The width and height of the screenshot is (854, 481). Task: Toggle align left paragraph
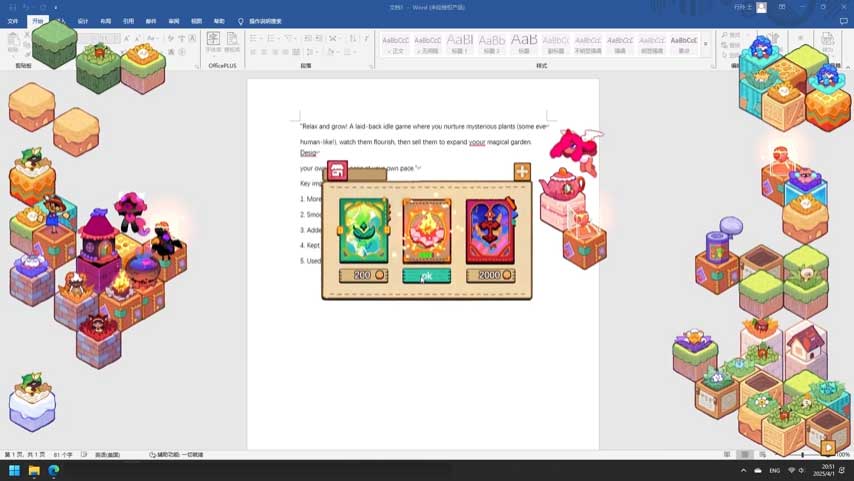tap(253, 52)
